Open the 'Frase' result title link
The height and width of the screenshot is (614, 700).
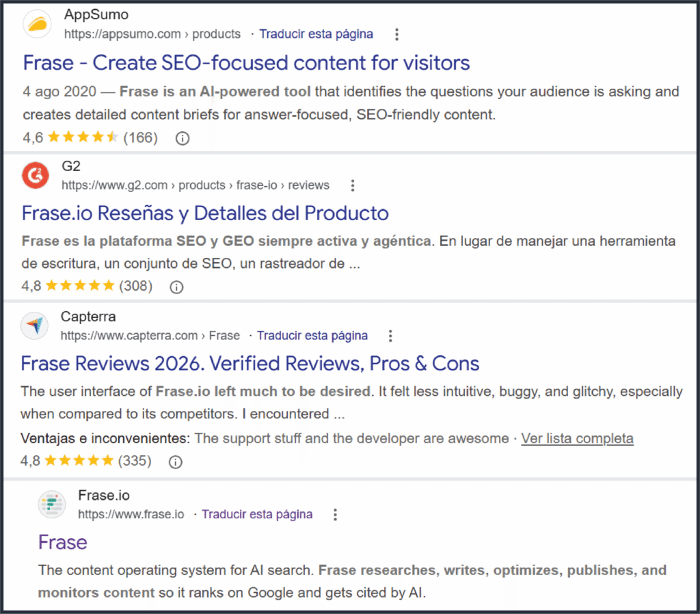[62, 542]
